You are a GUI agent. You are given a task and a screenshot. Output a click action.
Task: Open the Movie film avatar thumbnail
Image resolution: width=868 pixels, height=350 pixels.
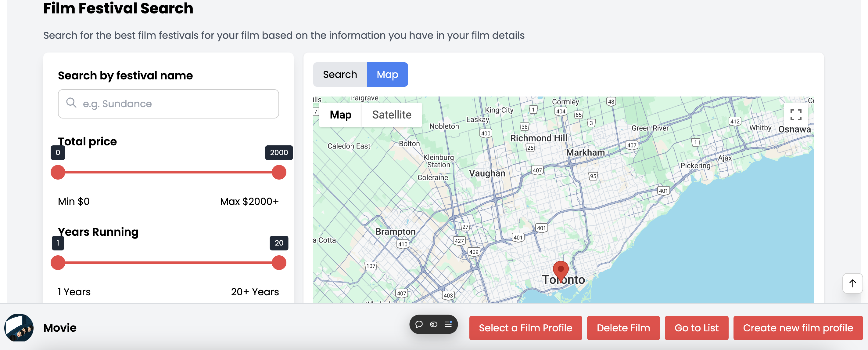point(19,327)
